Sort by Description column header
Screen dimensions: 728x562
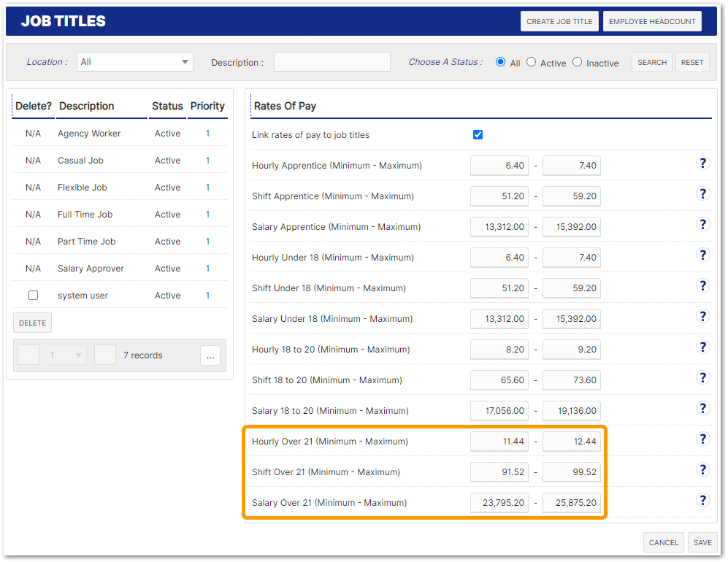87,106
